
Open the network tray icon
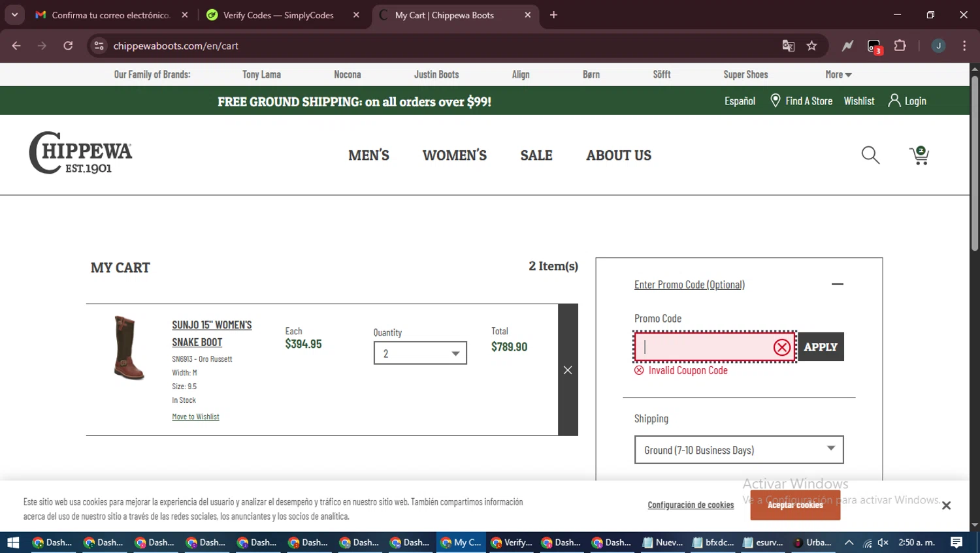(867, 543)
